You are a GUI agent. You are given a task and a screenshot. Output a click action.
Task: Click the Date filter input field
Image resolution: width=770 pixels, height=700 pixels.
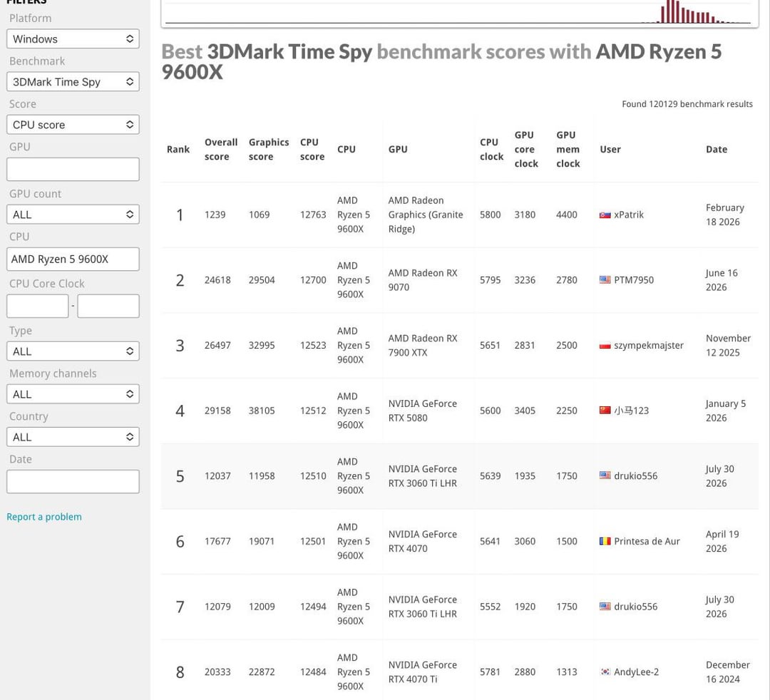tap(73, 482)
